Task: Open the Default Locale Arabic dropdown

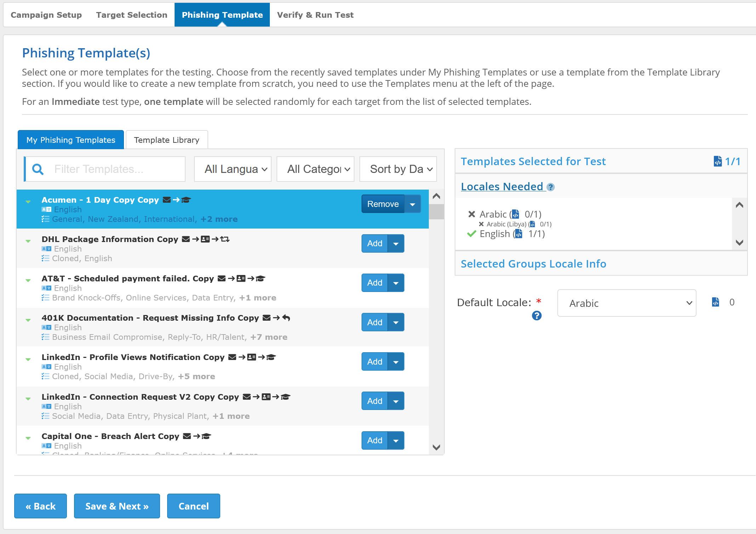Action: (626, 303)
